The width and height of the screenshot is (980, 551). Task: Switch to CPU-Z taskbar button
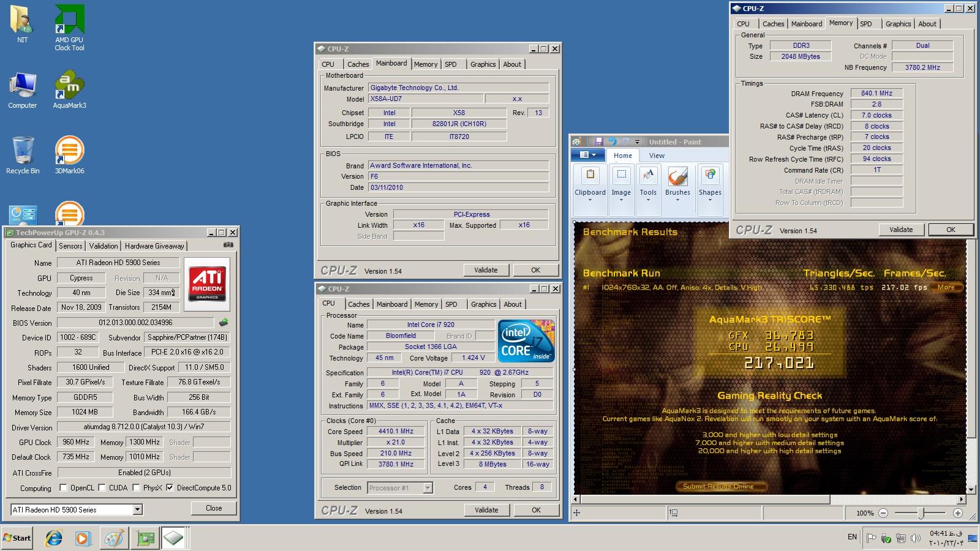173,538
